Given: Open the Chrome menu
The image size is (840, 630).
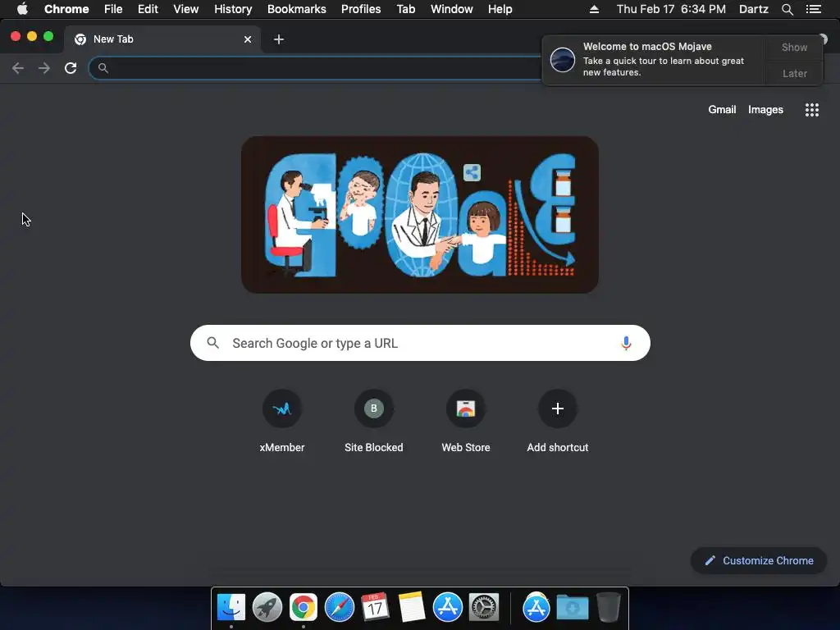Looking at the screenshot, I should [x=66, y=9].
